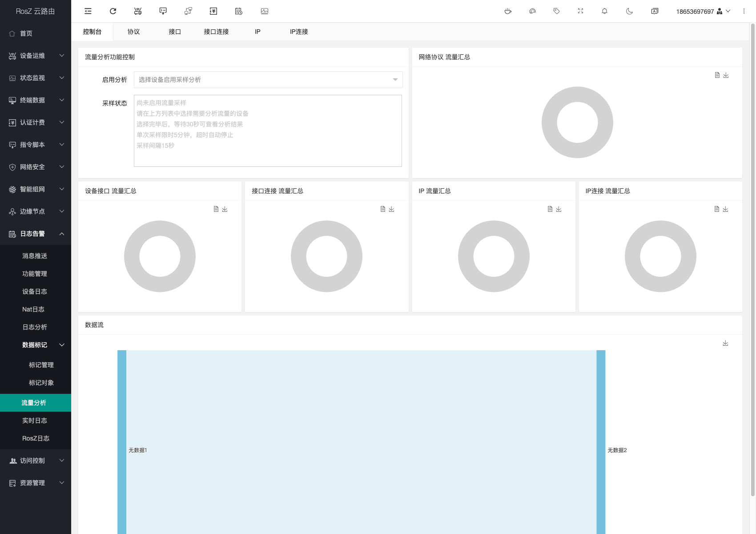Download the 网络协议 流量汇总 chart
This screenshot has height=534, width=756.
click(726, 75)
